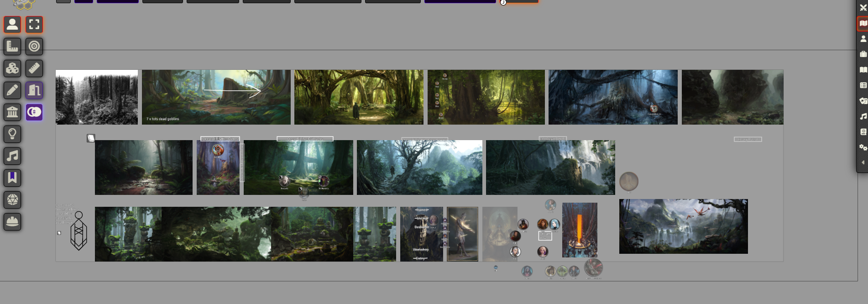Open the Drawing Tools pencil
This screenshot has height=304, width=868.
coord(12,90)
